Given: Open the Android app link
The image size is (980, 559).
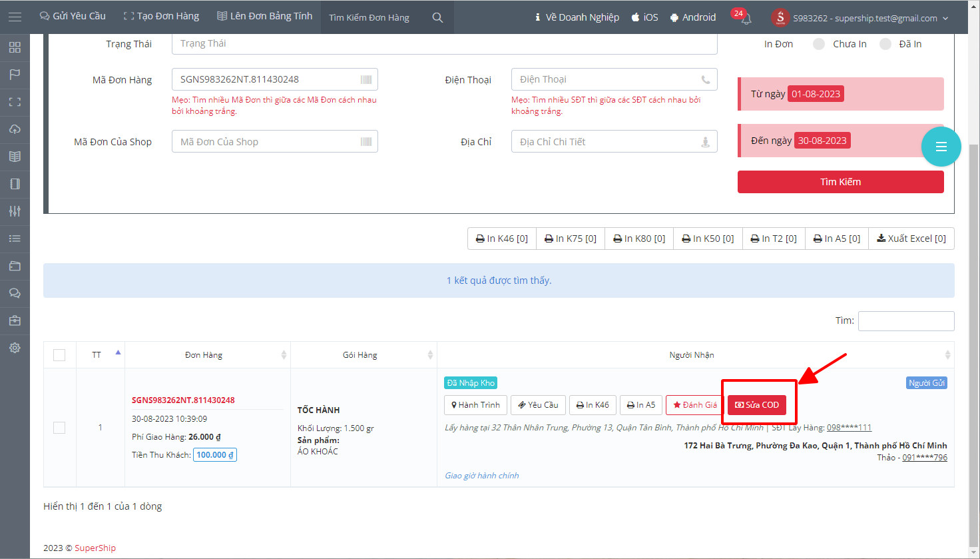Looking at the screenshot, I should 693,17.
